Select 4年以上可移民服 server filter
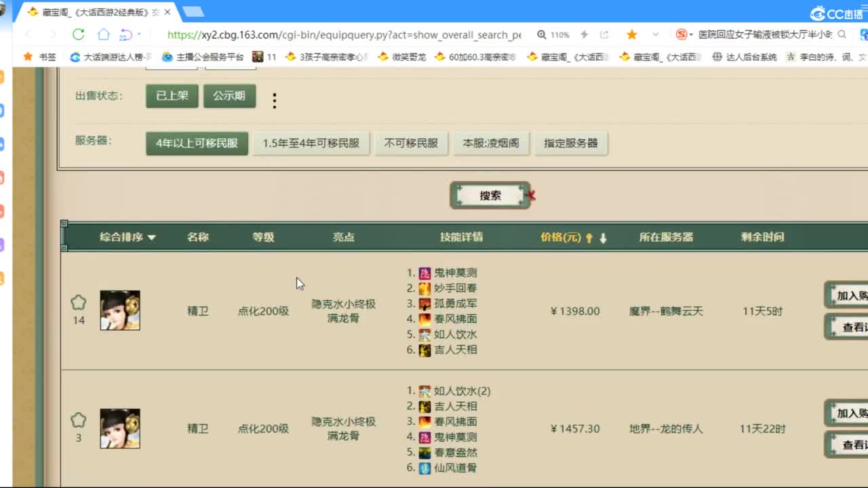The height and width of the screenshot is (488, 868). point(197,143)
